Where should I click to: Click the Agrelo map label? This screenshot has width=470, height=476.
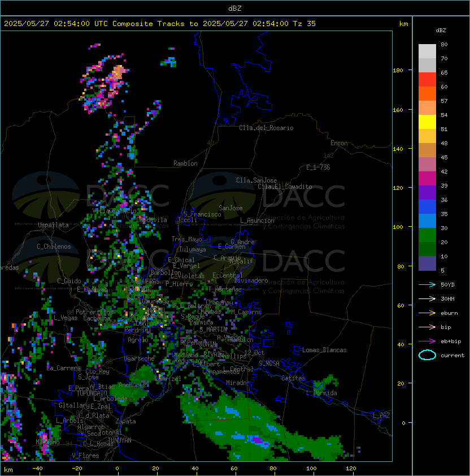click(138, 340)
